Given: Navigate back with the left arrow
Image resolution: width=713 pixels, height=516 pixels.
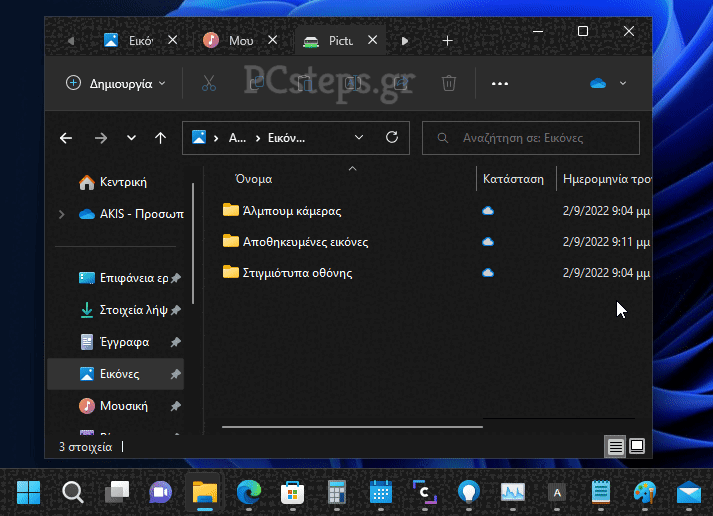Looking at the screenshot, I should (x=66, y=138).
